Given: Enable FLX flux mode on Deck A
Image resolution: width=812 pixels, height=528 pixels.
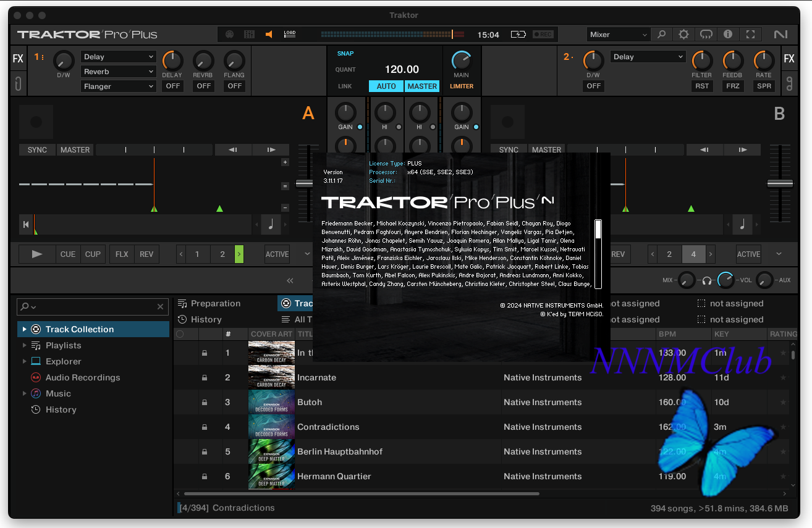Looking at the screenshot, I should tap(122, 254).
